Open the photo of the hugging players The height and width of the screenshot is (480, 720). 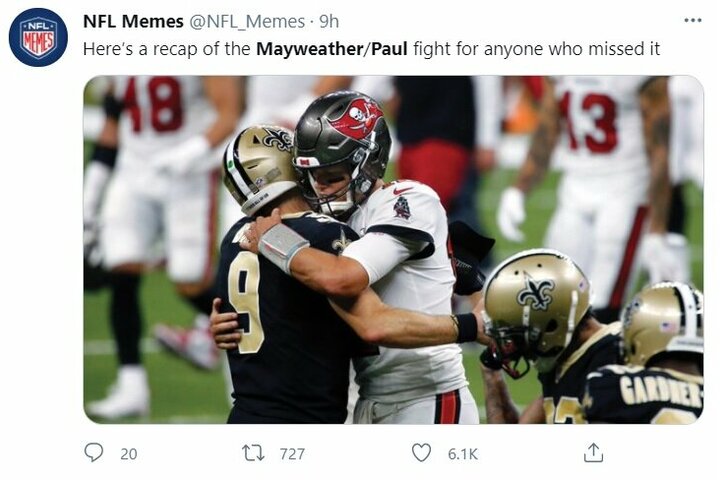(393, 249)
